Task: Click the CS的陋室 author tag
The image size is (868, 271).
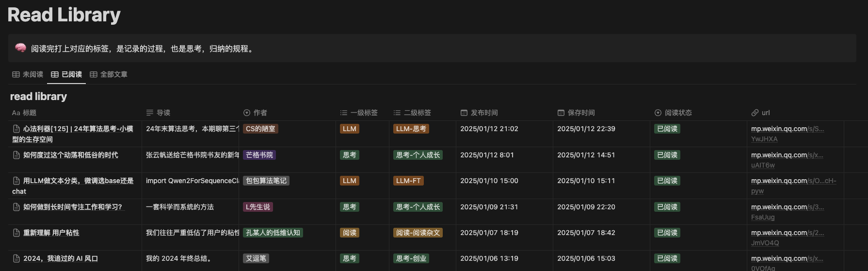Action: pos(260,129)
